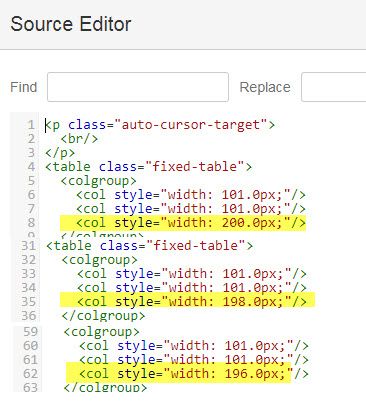Click line number 62 in the gutter
The image size is (366, 411).
tap(30, 373)
